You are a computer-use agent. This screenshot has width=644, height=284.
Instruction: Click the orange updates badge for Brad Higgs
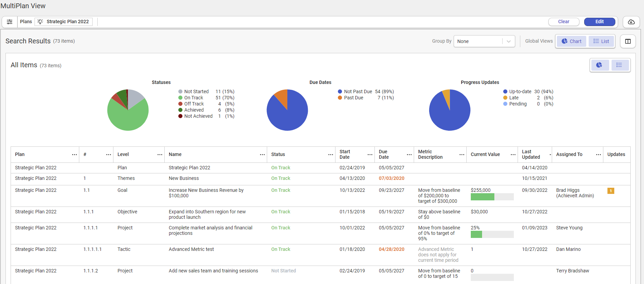[611, 191]
